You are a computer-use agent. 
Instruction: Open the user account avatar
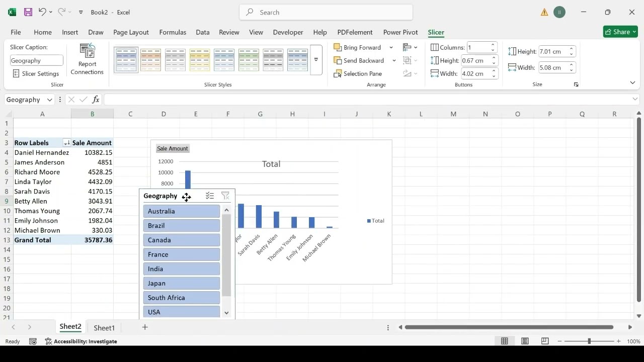559,12
